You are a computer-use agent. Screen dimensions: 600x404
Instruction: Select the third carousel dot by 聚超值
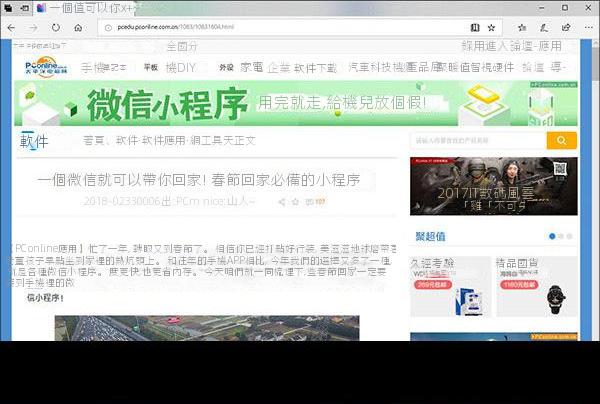[569, 236]
